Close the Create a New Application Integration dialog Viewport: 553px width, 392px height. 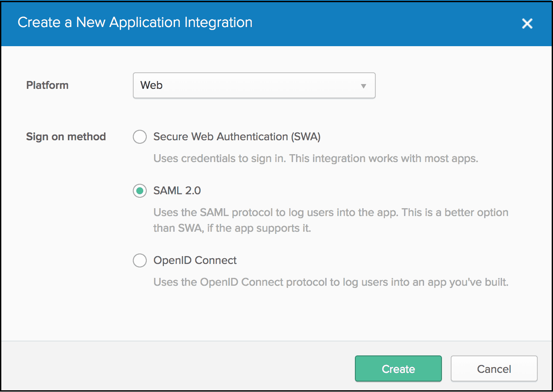[x=527, y=24]
